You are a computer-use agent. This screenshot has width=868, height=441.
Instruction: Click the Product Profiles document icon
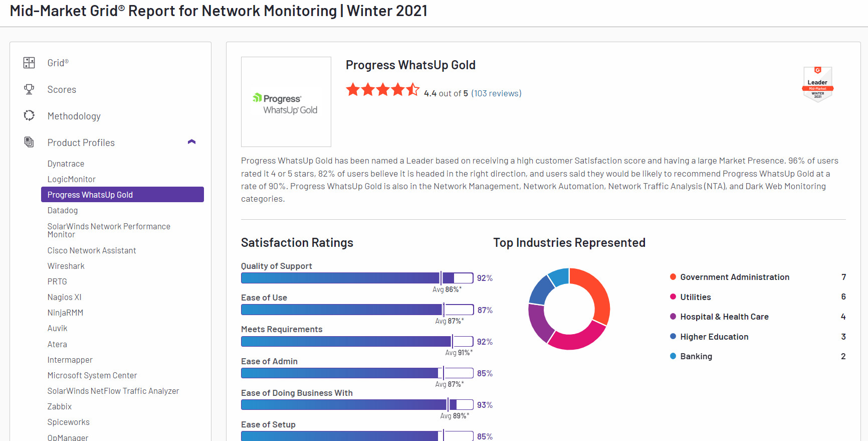click(x=29, y=142)
